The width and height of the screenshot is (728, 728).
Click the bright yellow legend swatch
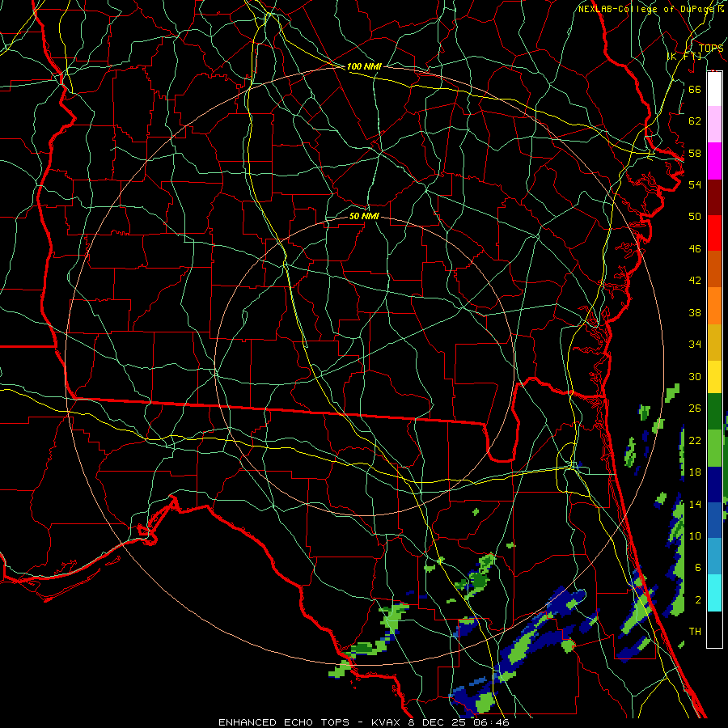pos(714,377)
